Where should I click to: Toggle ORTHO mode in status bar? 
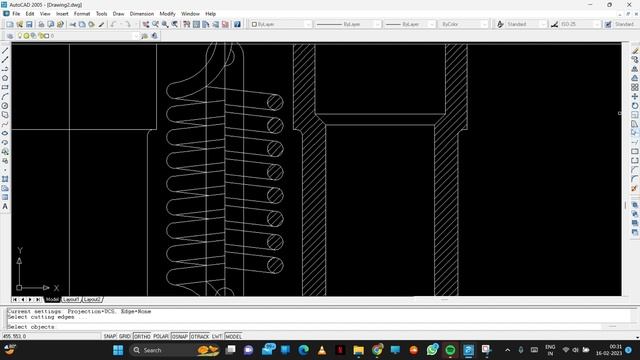point(142,336)
